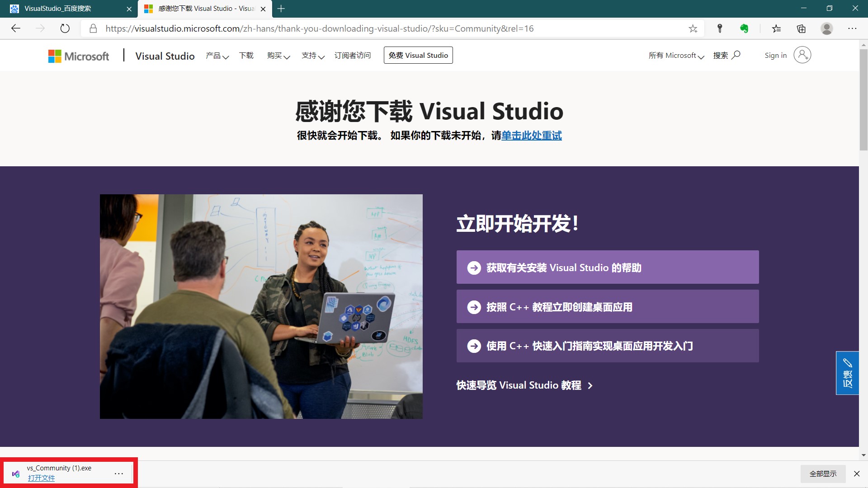Switch to the VisualStudio_百度搜索 tab
The image size is (868, 488).
point(69,9)
